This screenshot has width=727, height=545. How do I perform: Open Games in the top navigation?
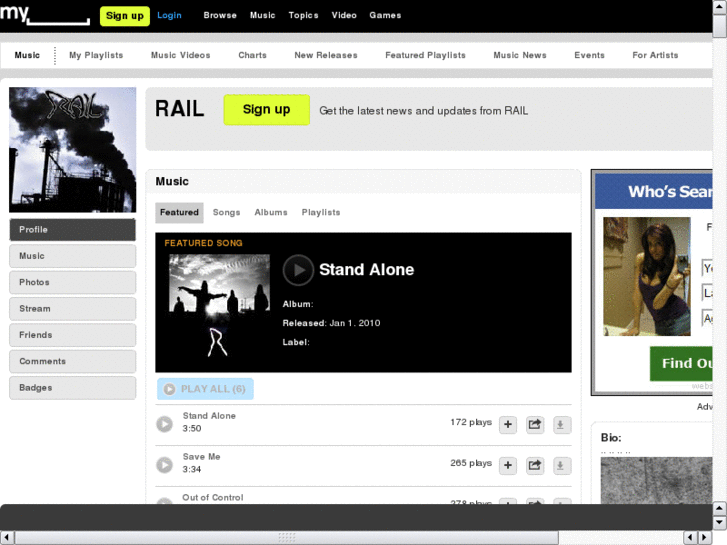pyautogui.click(x=385, y=15)
